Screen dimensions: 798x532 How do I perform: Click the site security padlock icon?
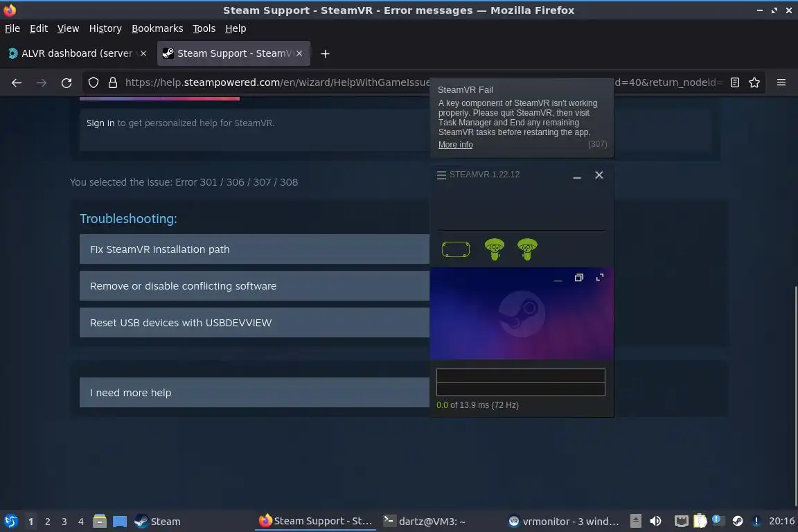[x=113, y=82]
